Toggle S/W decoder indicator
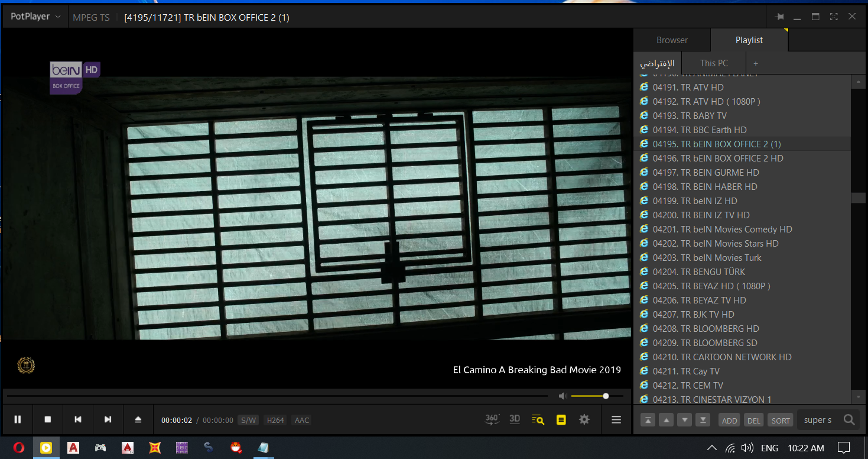This screenshot has height=459, width=868. coord(248,420)
